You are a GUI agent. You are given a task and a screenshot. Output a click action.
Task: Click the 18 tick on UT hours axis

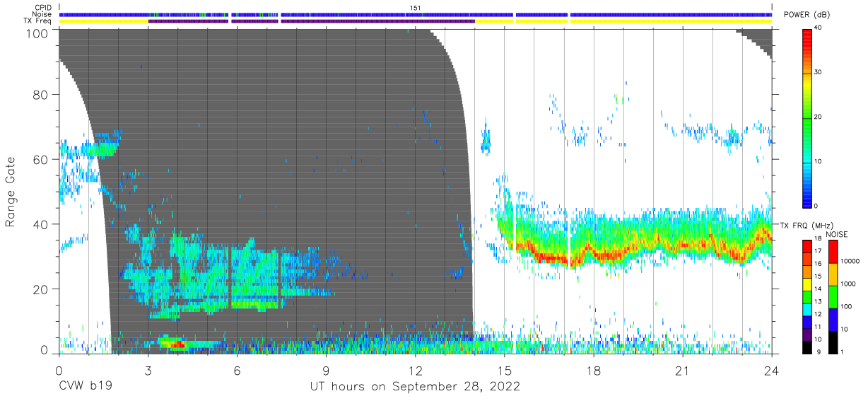(594, 371)
